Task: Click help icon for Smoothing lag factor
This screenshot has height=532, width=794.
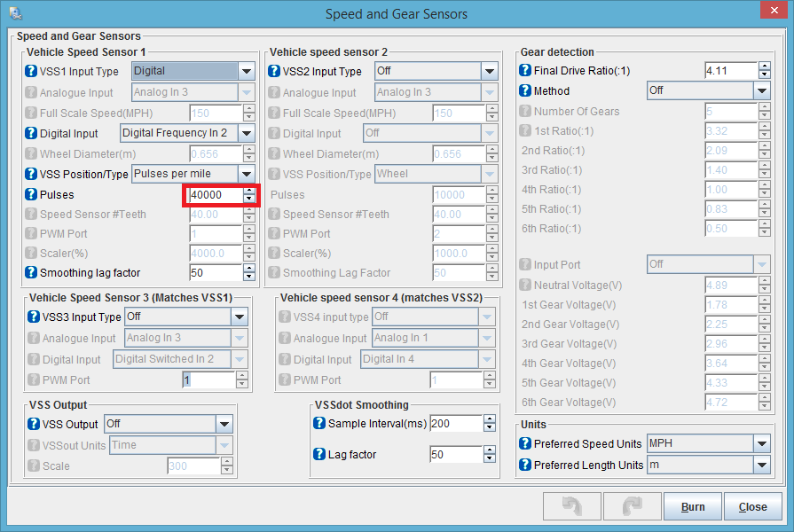Action: coord(31,272)
